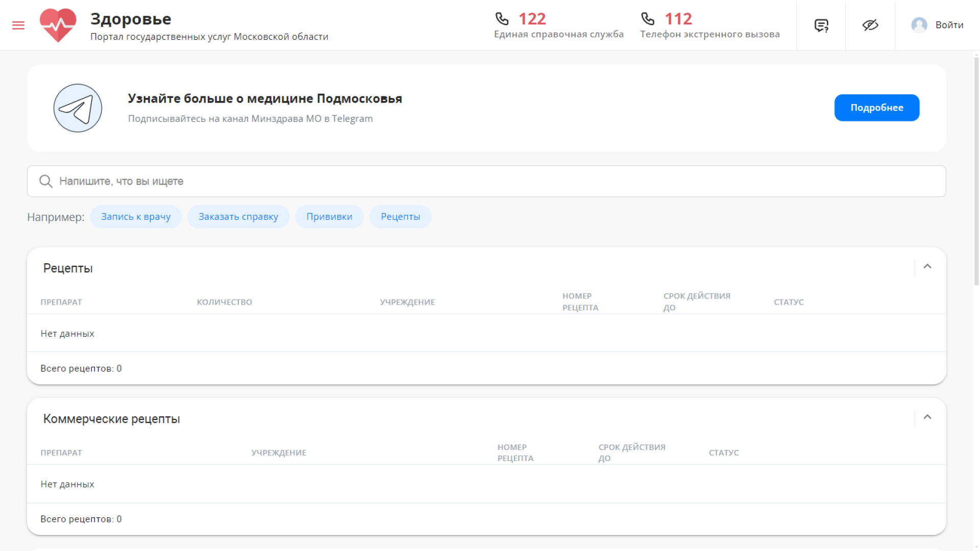This screenshot has height=551, width=980.
Task: Click the Здоровье portal title
Action: pyautogui.click(x=131, y=19)
